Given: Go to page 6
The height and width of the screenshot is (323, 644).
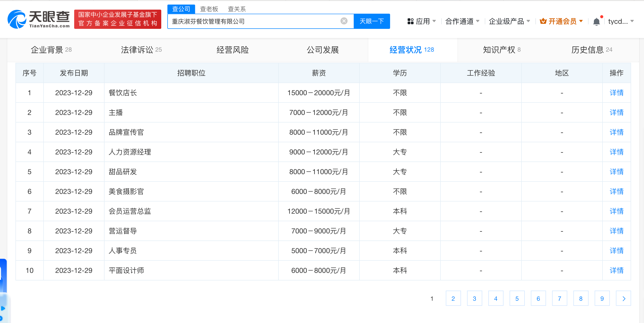Looking at the screenshot, I should [538, 298].
